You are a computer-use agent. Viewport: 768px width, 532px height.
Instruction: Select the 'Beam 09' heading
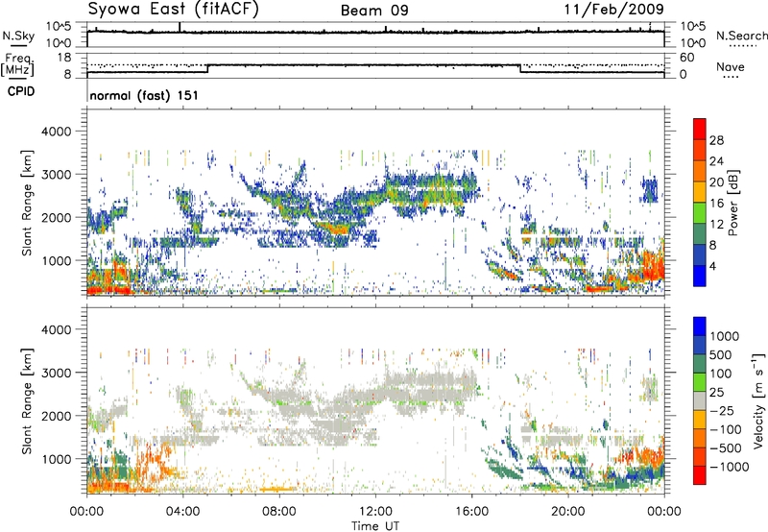pos(374,11)
